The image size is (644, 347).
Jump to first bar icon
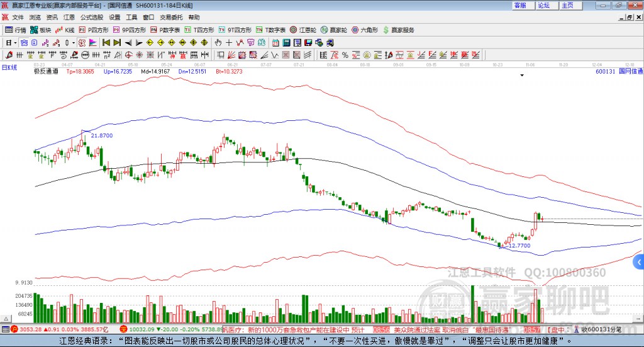pyautogui.click(x=106, y=43)
